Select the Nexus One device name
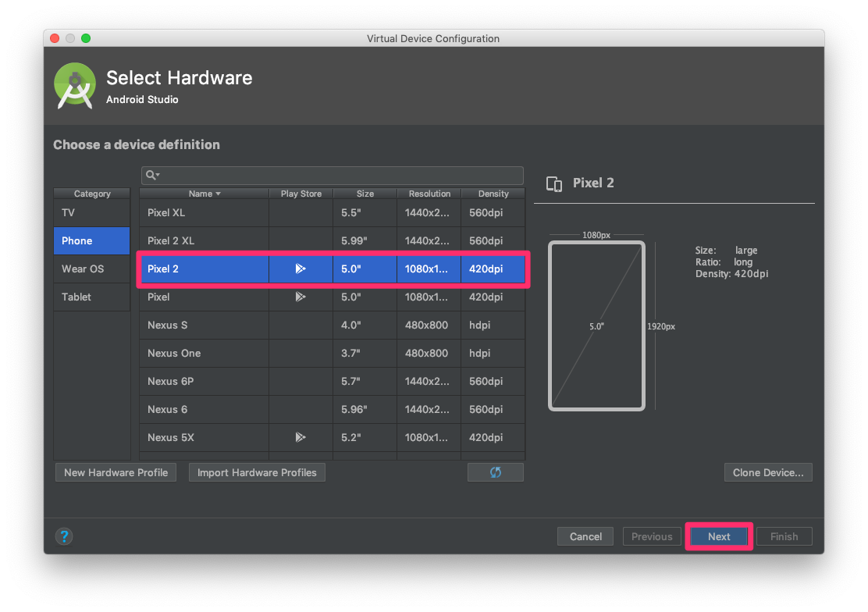Image resolution: width=868 pixels, height=612 pixels. click(x=174, y=354)
